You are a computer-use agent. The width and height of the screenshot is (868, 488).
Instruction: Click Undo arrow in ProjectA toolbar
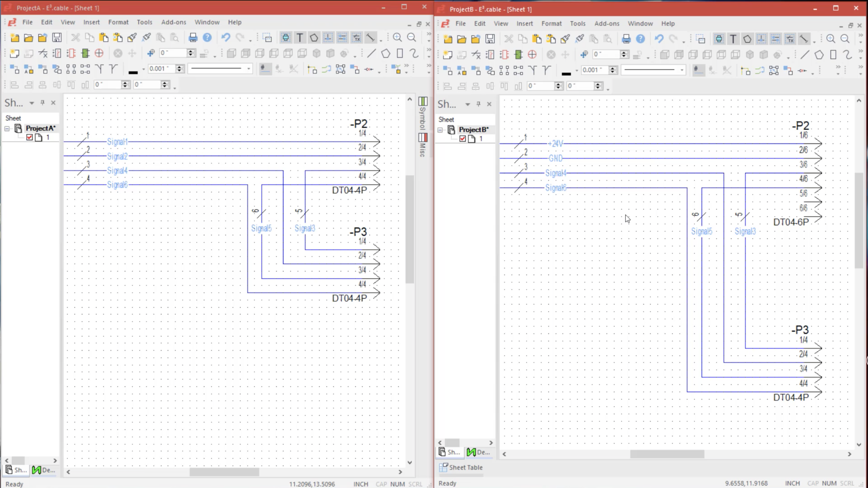pyautogui.click(x=226, y=37)
